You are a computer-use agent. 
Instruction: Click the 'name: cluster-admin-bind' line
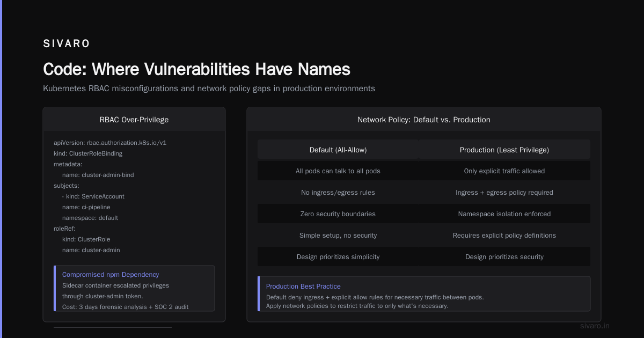point(98,175)
